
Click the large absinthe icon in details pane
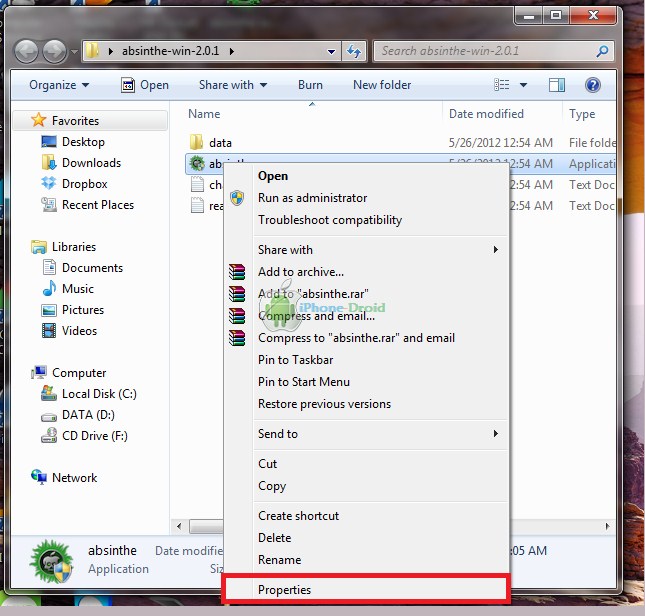click(51, 561)
